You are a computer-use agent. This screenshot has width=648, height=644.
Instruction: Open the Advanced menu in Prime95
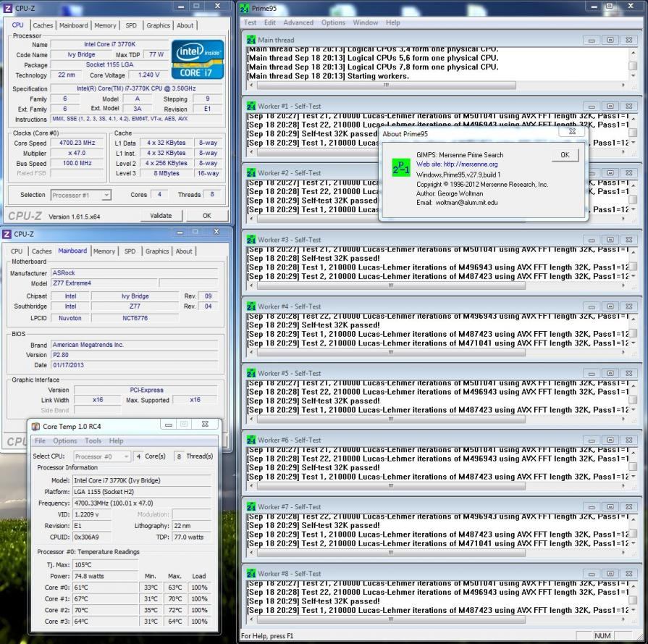(298, 22)
